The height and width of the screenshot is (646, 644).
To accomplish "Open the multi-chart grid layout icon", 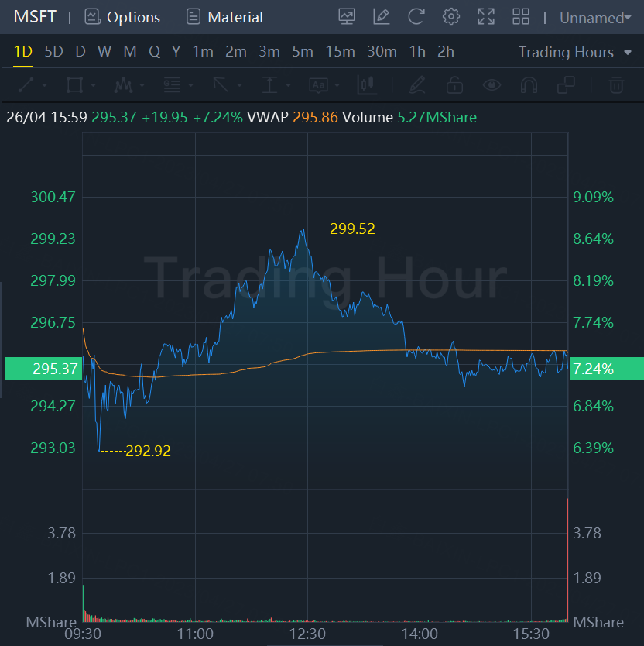I will pos(520,17).
